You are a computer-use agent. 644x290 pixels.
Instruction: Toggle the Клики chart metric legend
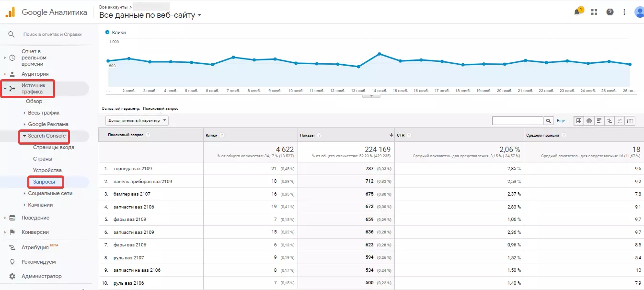tap(115, 32)
